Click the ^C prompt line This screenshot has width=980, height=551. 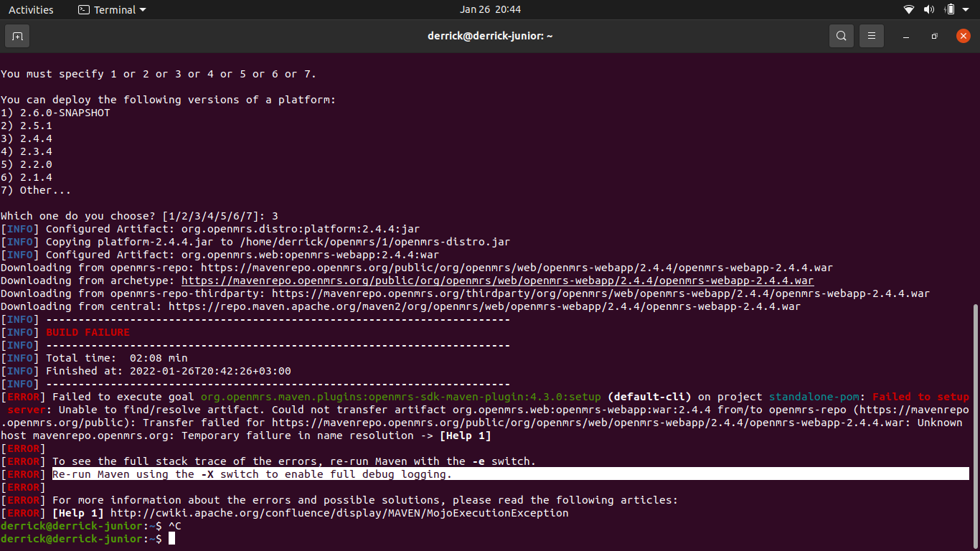point(90,526)
